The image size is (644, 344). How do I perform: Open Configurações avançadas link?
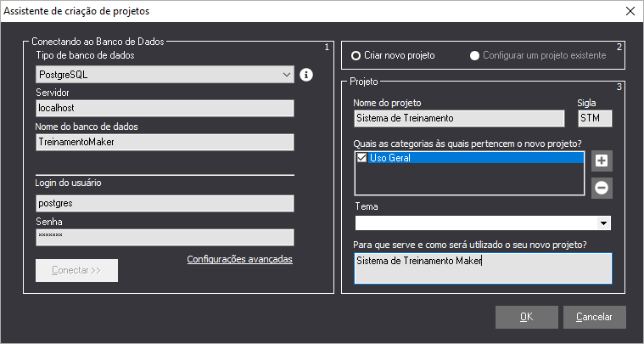pyautogui.click(x=239, y=259)
